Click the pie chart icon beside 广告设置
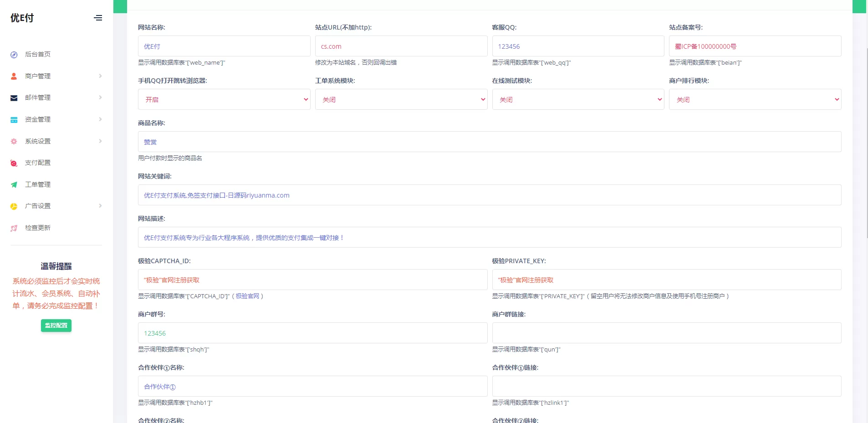Viewport: 868px width, 423px height. tap(14, 206)
